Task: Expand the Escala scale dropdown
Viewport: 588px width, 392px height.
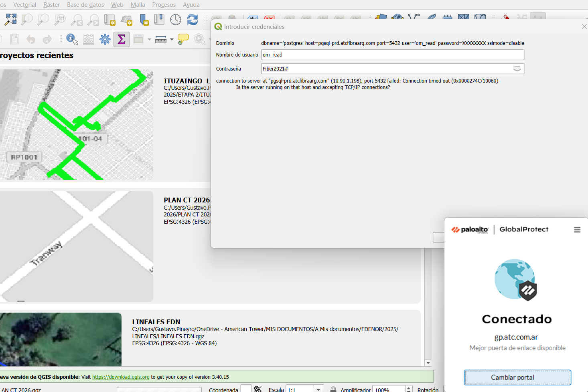Action: pos(318,390)
